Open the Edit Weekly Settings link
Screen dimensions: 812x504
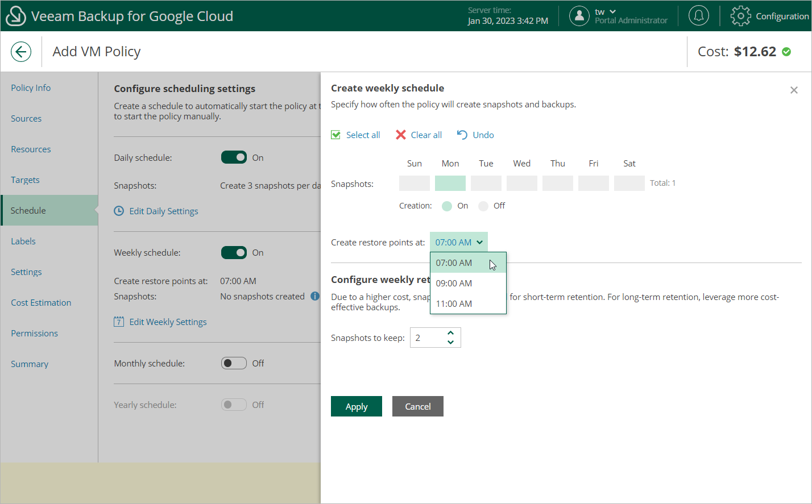point(168,322)
